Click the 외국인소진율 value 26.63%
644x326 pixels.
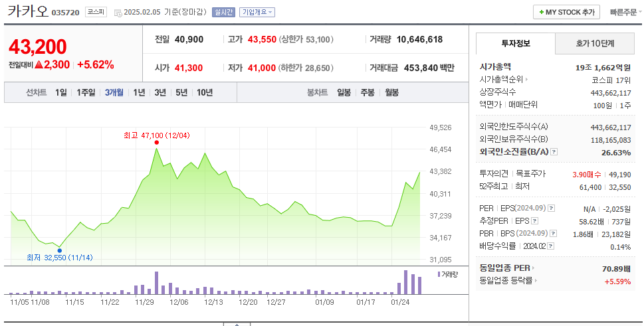tap(616, 153)
